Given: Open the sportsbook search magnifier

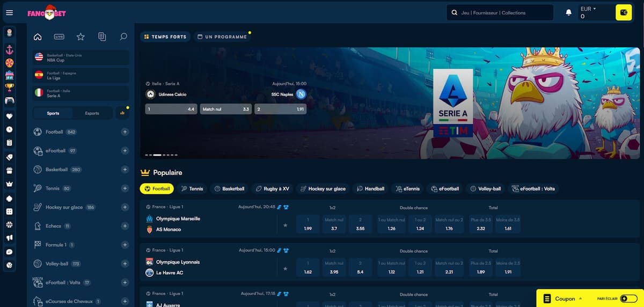Looking at the screenshot, I should point(123,37).
